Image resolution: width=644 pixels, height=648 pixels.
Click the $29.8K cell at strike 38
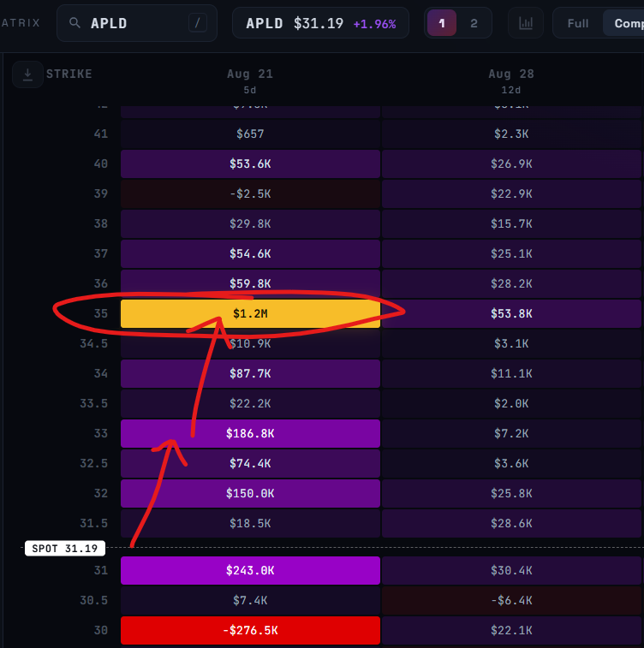pyautogui.click(x=250, y=223)
